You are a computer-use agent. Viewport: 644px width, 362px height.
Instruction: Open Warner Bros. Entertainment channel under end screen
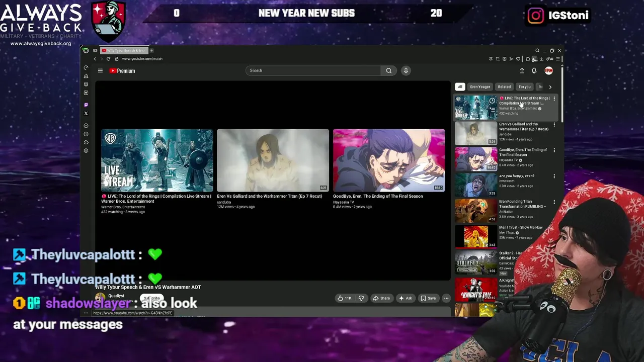(x=123, y=207)
